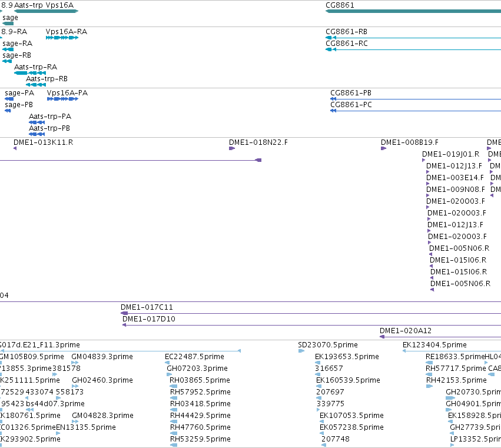This screenshot has width=501, height=448.
Task: Select the CG8861 gene label
Action: point(340,5)
